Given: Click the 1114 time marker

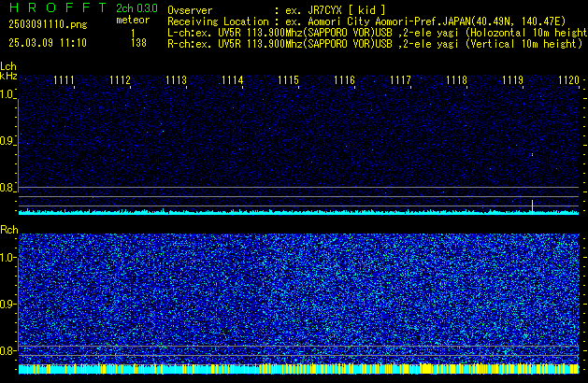Looking at the screenshot, I should 232,80.
